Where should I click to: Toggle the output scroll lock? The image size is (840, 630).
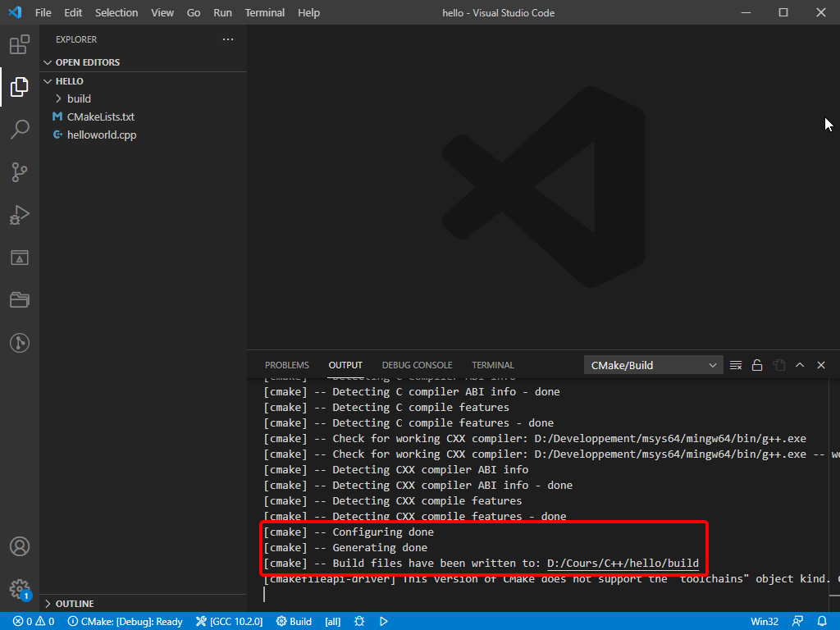[757, 365]
